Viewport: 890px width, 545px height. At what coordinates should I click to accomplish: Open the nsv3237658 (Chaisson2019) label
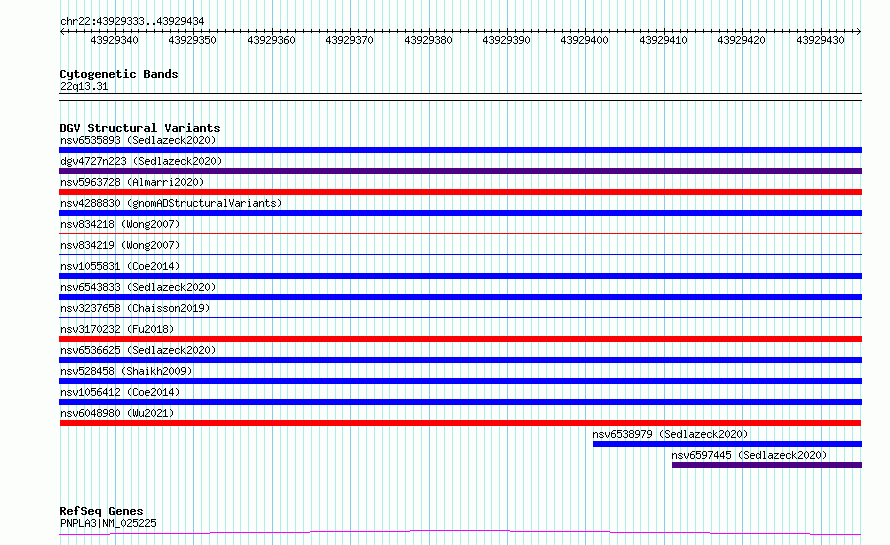click(x=135, y=308)
